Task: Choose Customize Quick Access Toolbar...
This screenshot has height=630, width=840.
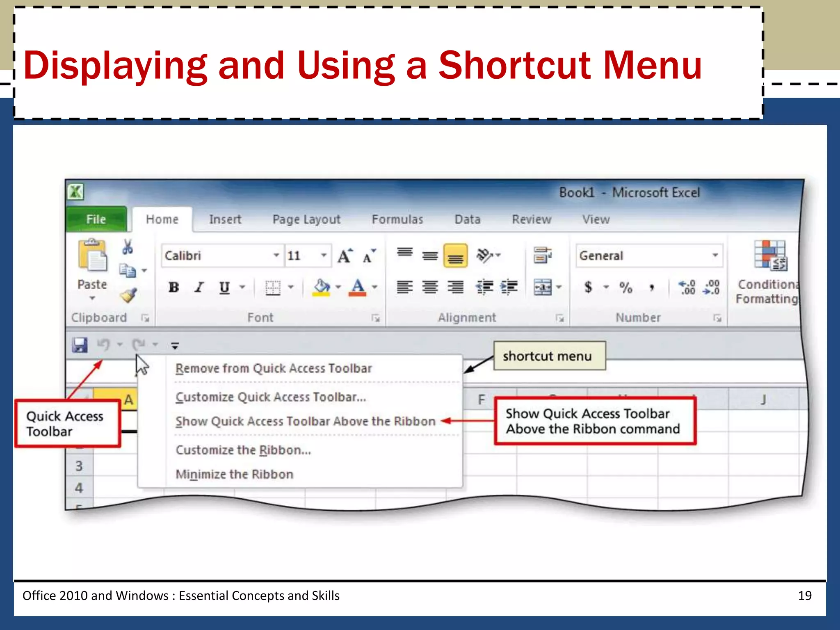Action: [300, 397]
